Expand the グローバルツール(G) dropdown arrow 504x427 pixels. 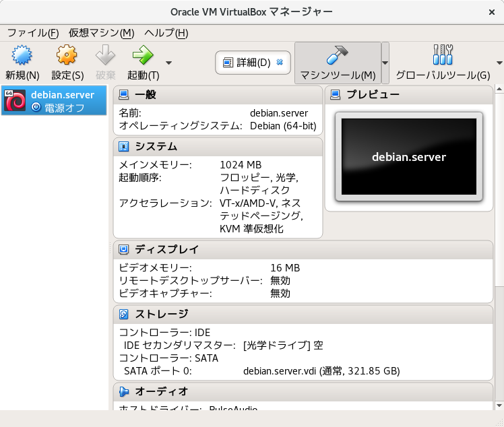coord(499,63)
